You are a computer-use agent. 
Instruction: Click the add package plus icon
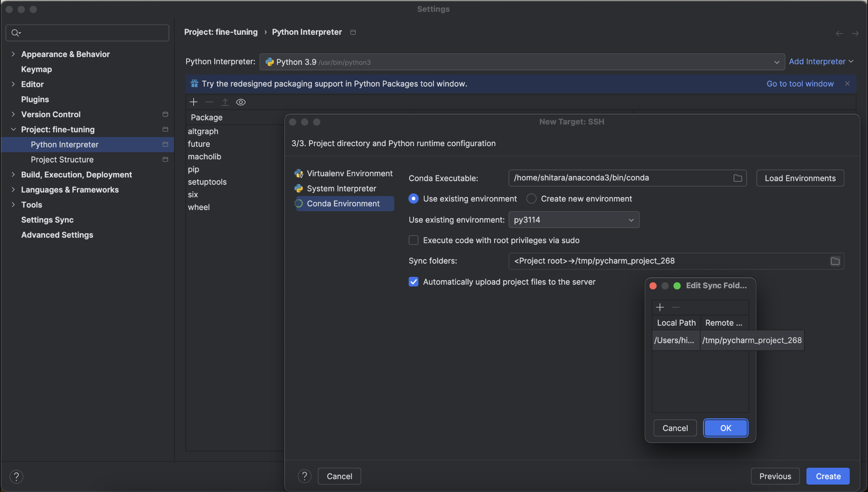coord(194,102)
